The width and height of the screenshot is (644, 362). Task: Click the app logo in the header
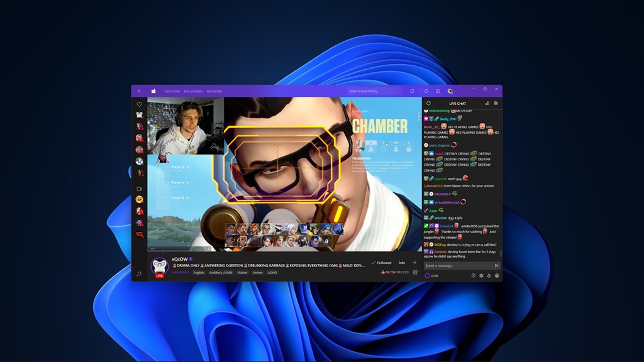[153, 91]
